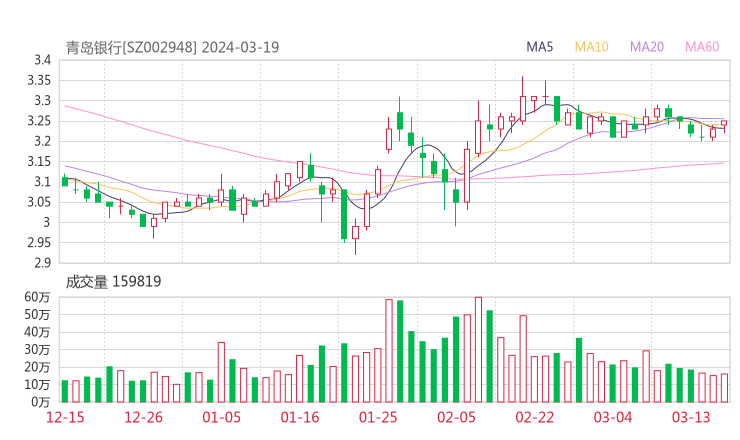The width and height of the screenshot is (740, 440).
Task: Click the chart title 青岛银行[SZ002948] 2024-03-19
Action: click(172, 47)
